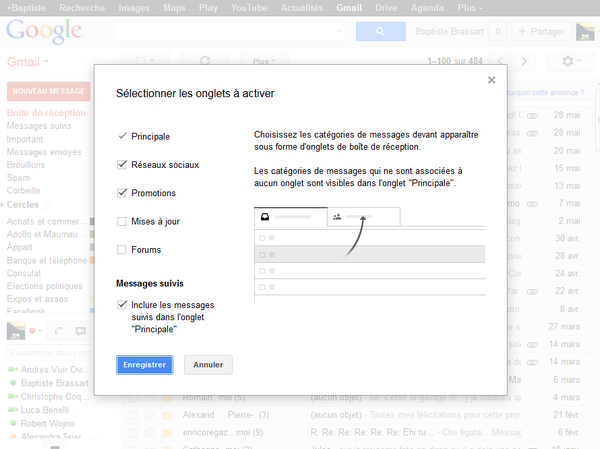Enable the Mises à jour checkbox

122,222
